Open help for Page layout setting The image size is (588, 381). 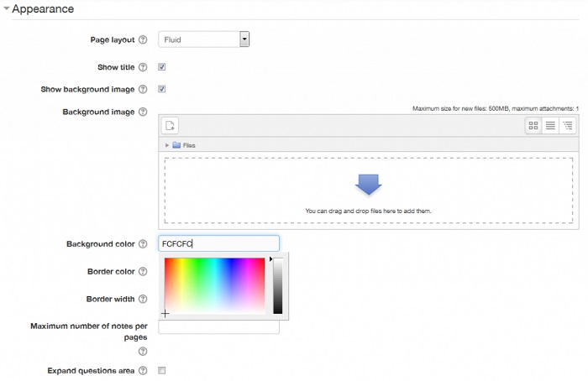tap(143, 39)
